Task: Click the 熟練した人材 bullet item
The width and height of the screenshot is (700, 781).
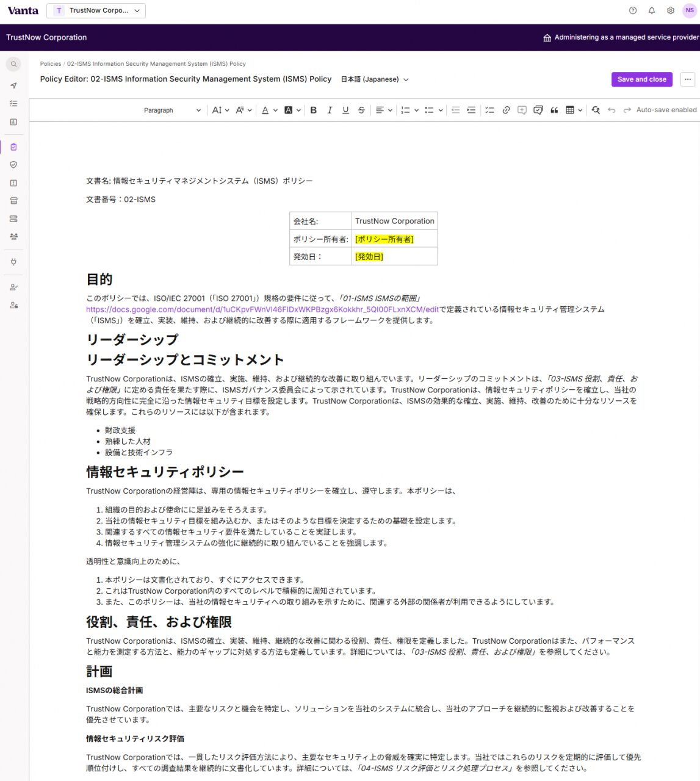Action: (128, 441)
